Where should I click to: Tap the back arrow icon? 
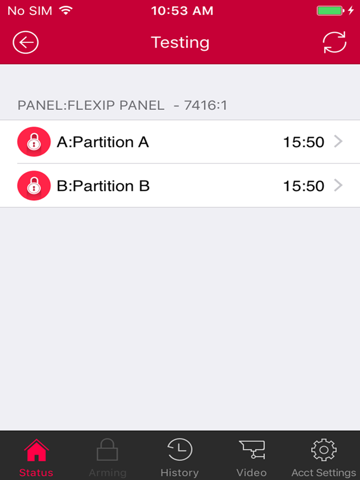(x=26, y=42)
